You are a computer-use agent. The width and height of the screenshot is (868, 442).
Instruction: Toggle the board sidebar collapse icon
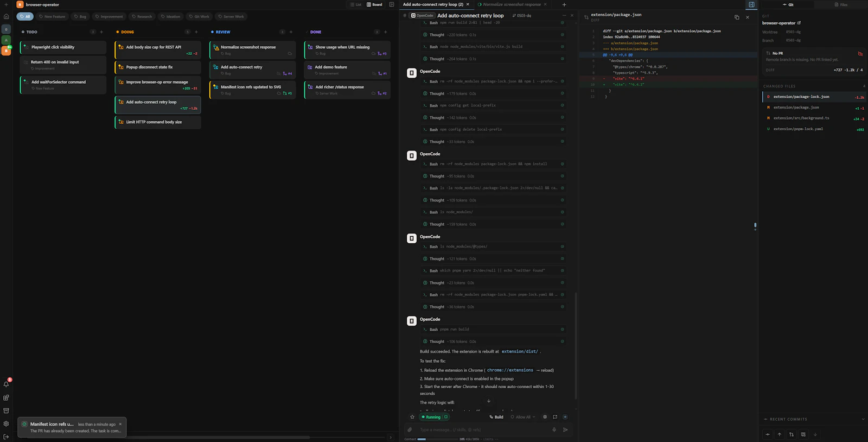click(392, 4)
